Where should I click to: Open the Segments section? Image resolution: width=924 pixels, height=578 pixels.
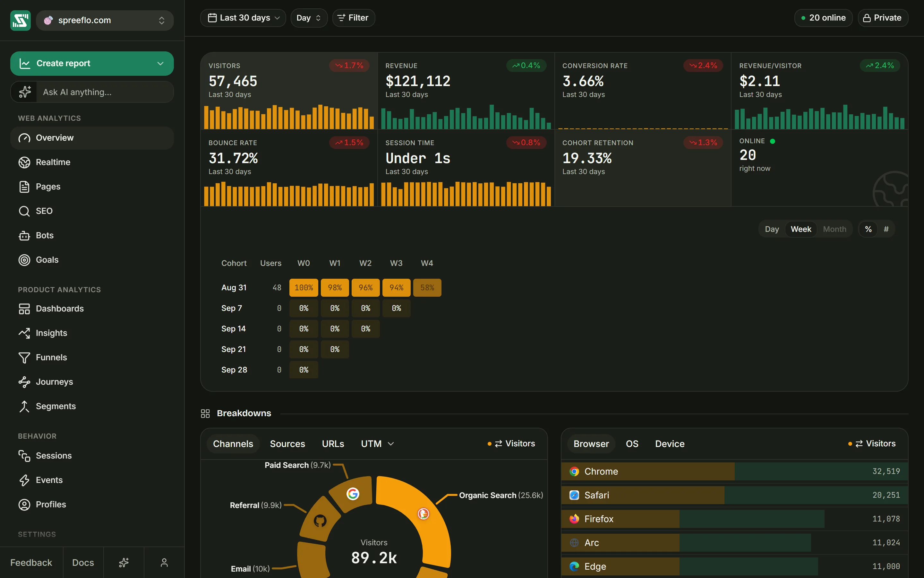click(92, 406)
